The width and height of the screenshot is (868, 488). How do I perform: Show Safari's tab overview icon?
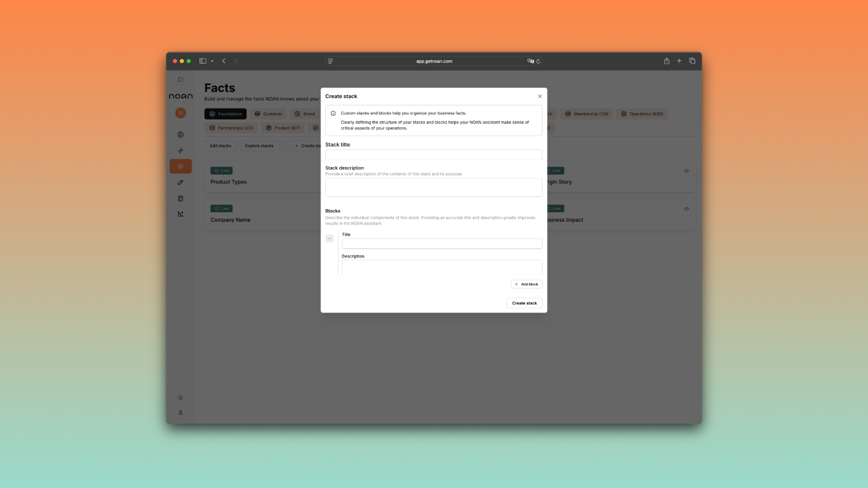point(692,61)
